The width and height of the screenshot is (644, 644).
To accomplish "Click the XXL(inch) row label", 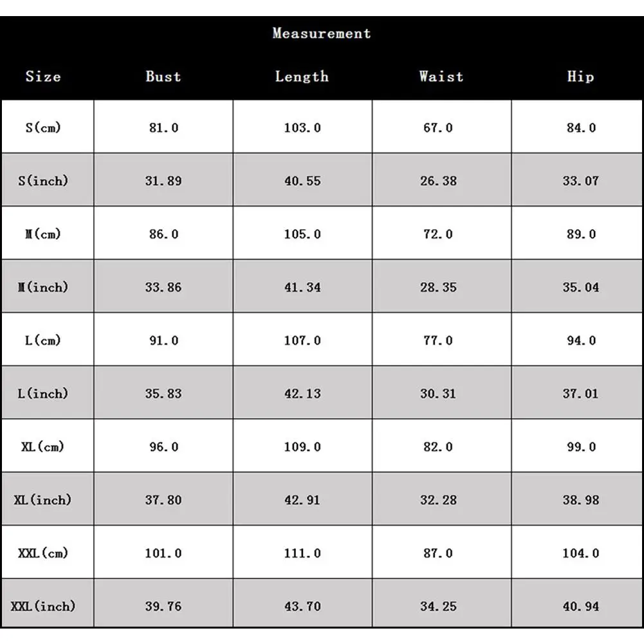I will tap(44, 606).
